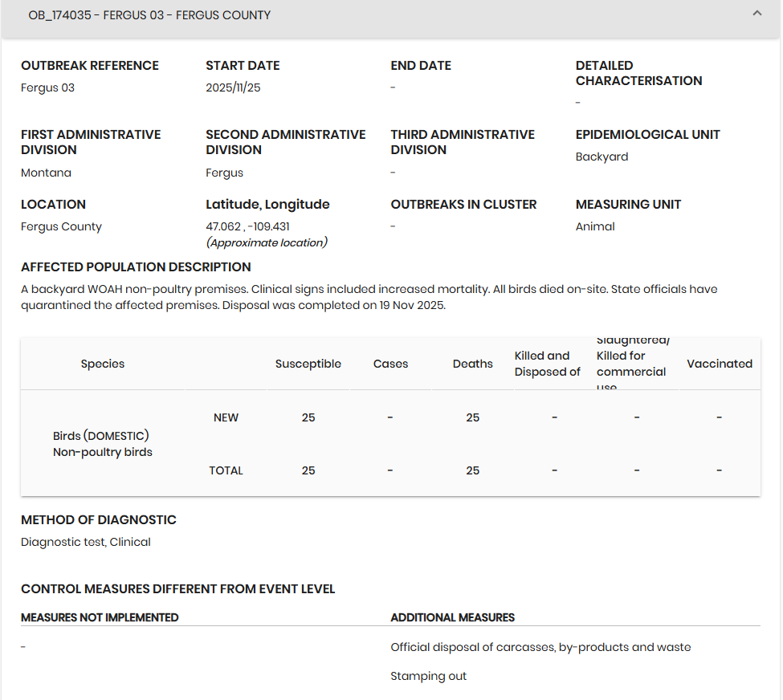783x700 pixels.
Task: Click the OB_174035 - Fergus 03 header title
Action: click(149, 15)
